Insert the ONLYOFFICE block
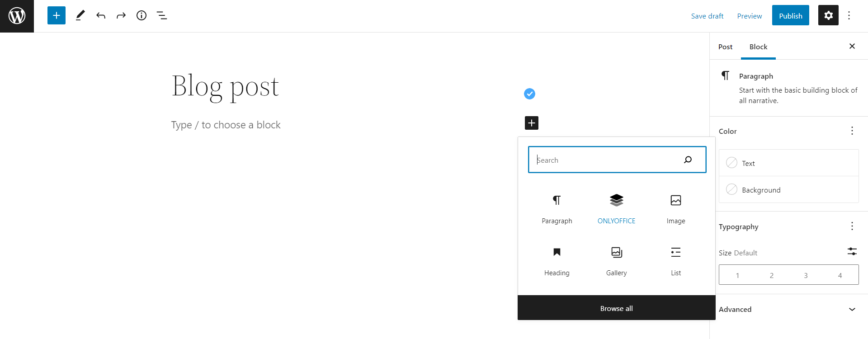The width and height of the screenshot is (868, 339). (616, 208)
